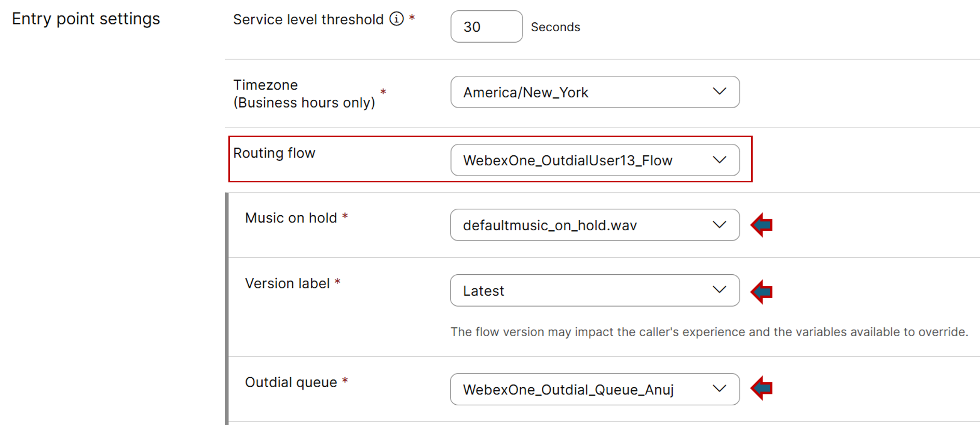This screenshot has height=425, width=980.
Task: Click the chevron arrow in Outdial queue field
Action: point(719,389)
